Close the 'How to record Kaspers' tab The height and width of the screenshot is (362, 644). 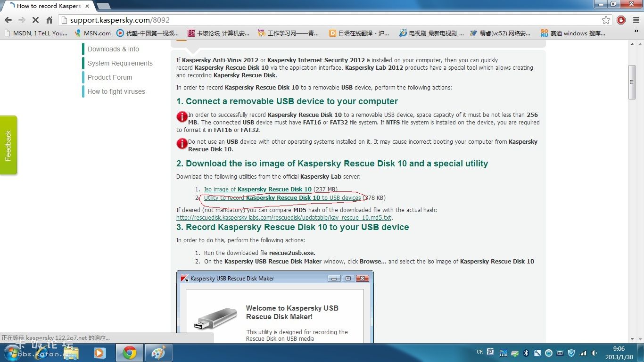88,6
